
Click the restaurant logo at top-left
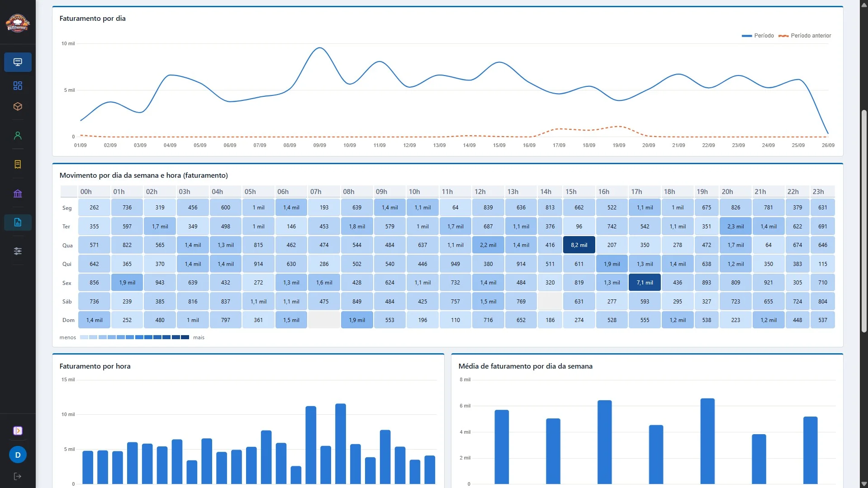click(x=18, y=23)
